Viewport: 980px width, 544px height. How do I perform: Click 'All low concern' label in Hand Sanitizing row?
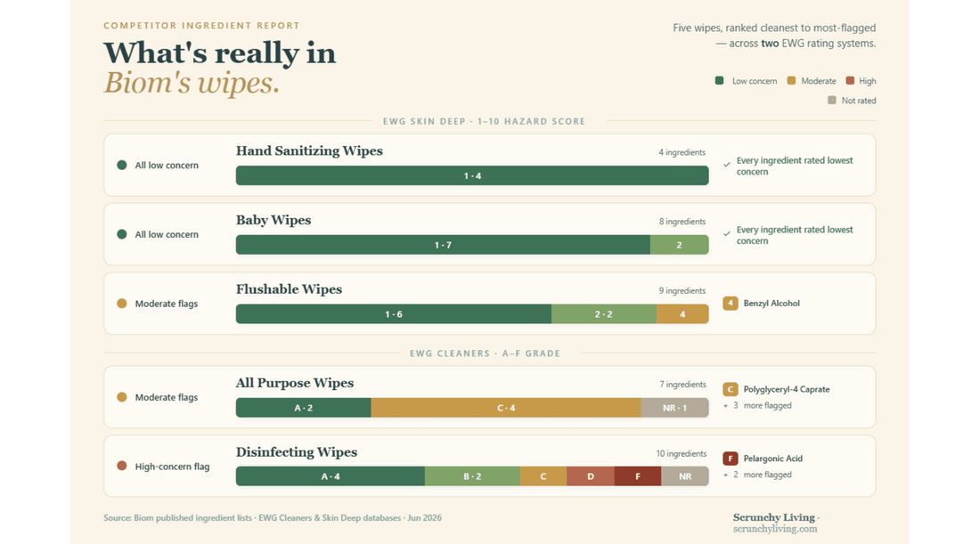tap(167, 166)
